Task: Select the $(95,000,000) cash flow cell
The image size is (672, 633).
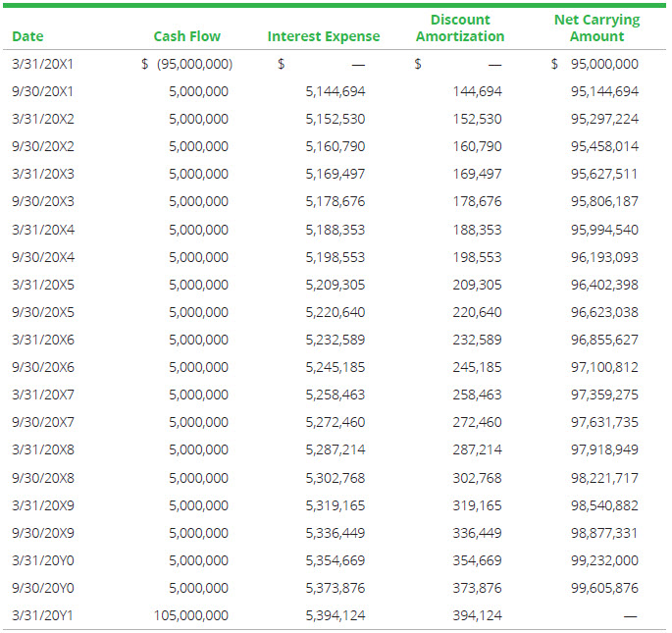Action: tap(187, 64)
